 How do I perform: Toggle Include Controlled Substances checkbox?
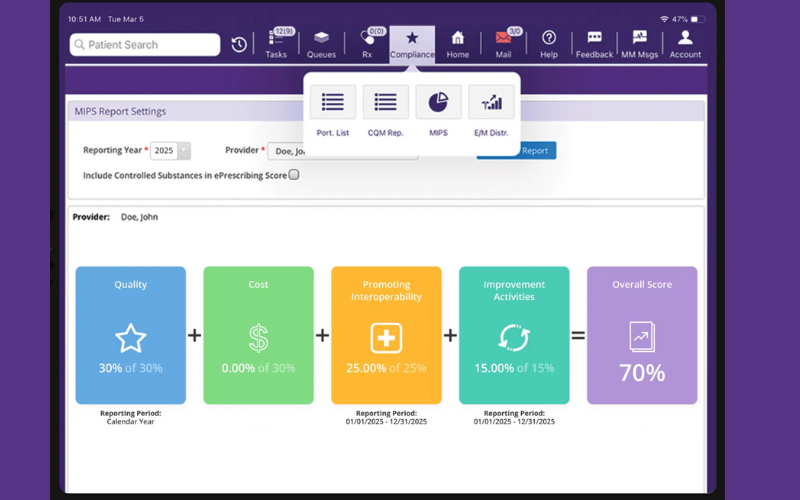294,175
